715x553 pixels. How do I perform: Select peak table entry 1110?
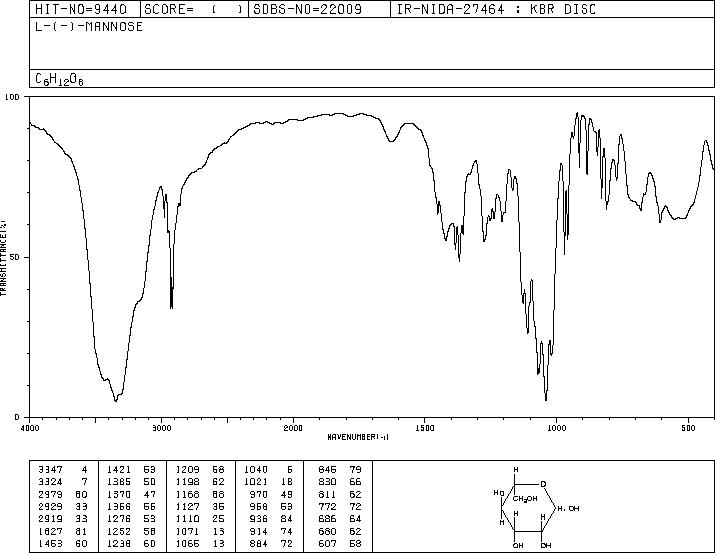click(x=200, y=519)
